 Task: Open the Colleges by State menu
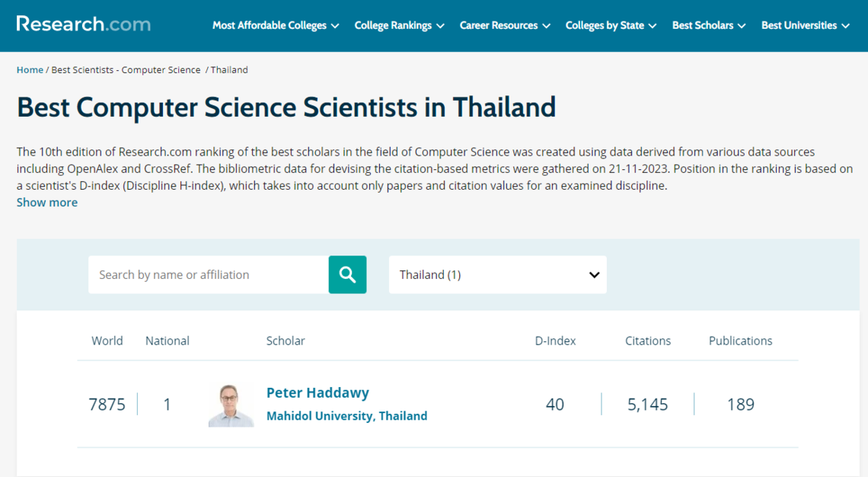610,25
